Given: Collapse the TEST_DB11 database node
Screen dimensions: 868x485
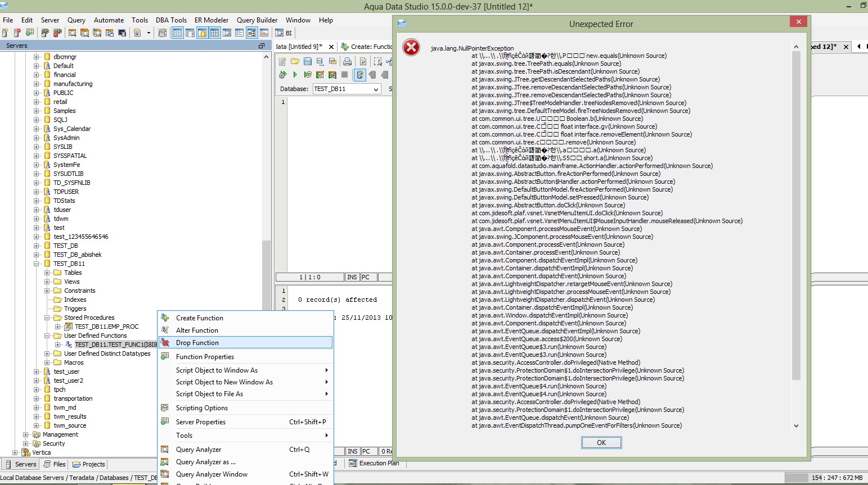Looking at the screenshot, I should 37,264.
